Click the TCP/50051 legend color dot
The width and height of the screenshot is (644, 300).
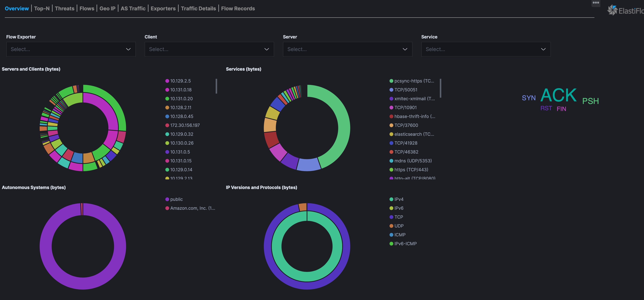[x=391, y=90]
